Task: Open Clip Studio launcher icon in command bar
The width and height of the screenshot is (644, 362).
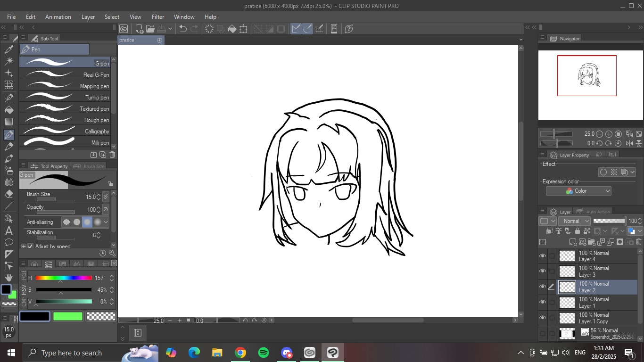Action: click(x=124, y=29)
